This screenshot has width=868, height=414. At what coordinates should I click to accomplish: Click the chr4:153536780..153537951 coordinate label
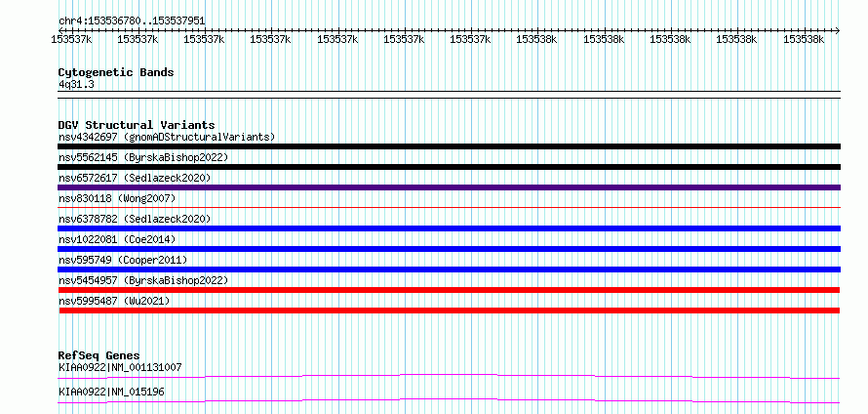click(x=132, y=21)
